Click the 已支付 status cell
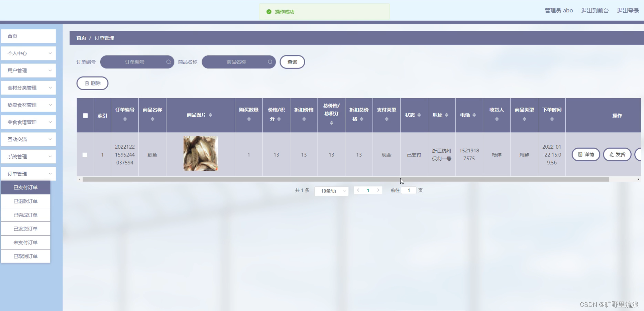This screenshot has height=311, width=644. [x=414, y=155]
